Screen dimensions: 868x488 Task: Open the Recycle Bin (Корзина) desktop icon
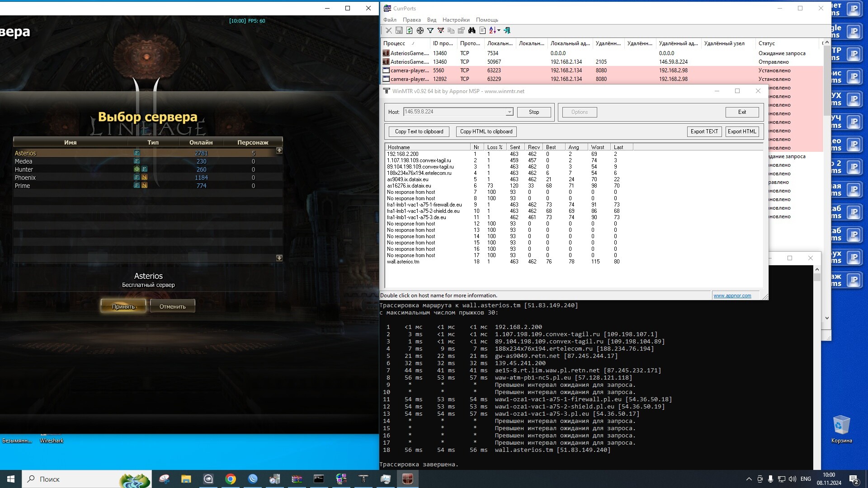(x=841, y=429)
